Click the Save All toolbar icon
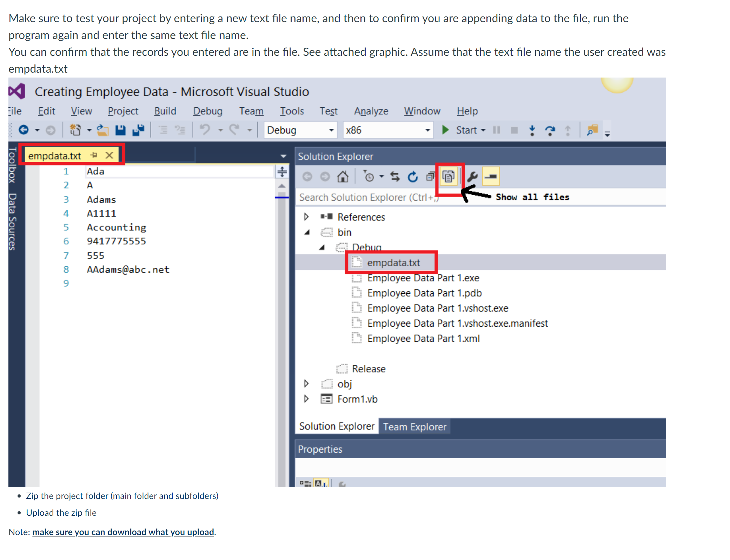The image size is (730, 560). click(x=138, y=130)
